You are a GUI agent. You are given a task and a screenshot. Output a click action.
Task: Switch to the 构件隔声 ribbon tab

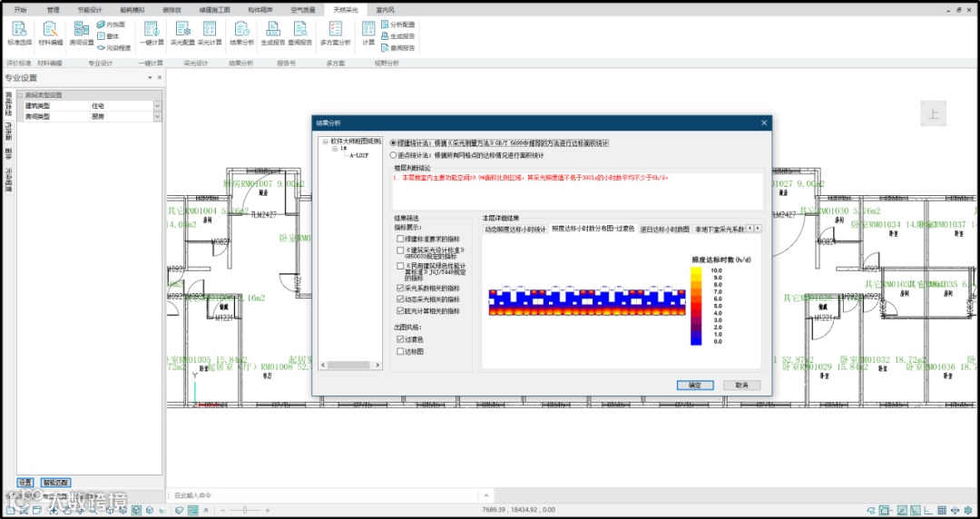click(x=260, y=11)
